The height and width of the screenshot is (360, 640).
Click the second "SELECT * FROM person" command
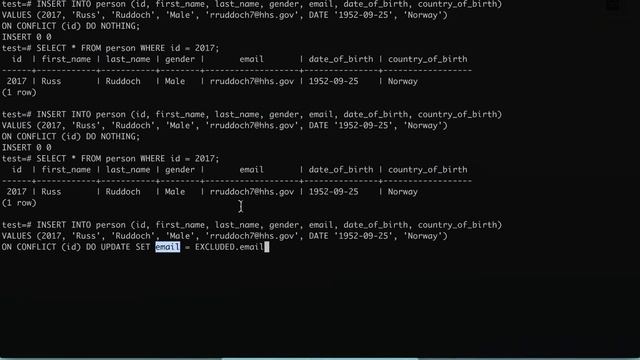click(x=128, y=159)
